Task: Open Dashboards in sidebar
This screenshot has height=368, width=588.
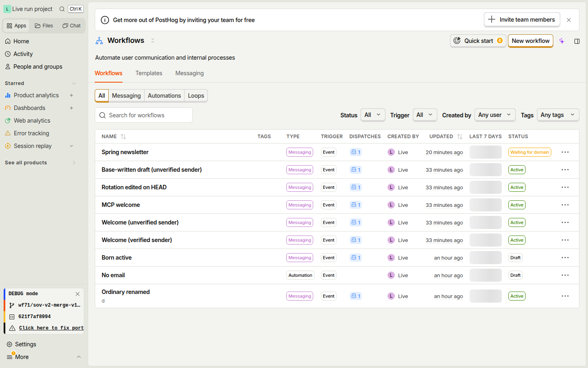Action: [29, 108]
